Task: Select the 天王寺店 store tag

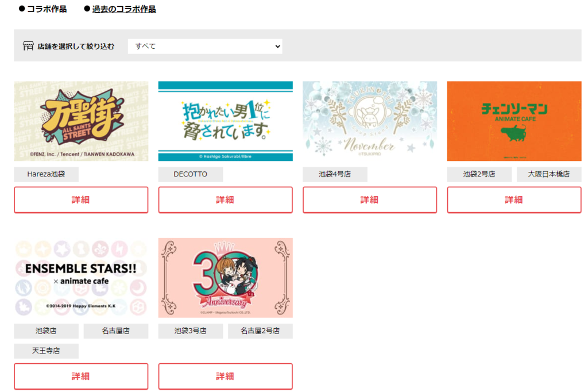Action: (46, 351)
